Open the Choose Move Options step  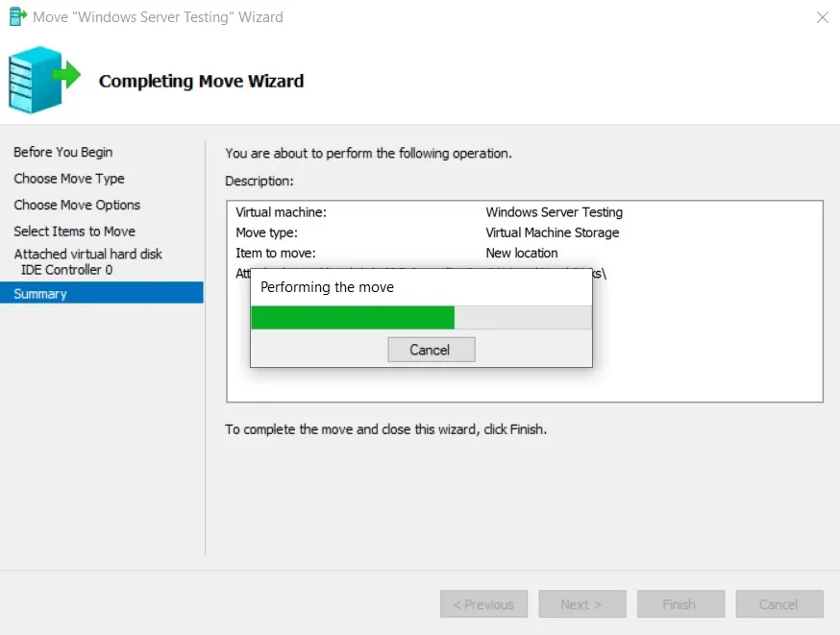click(x=77, y=205)
